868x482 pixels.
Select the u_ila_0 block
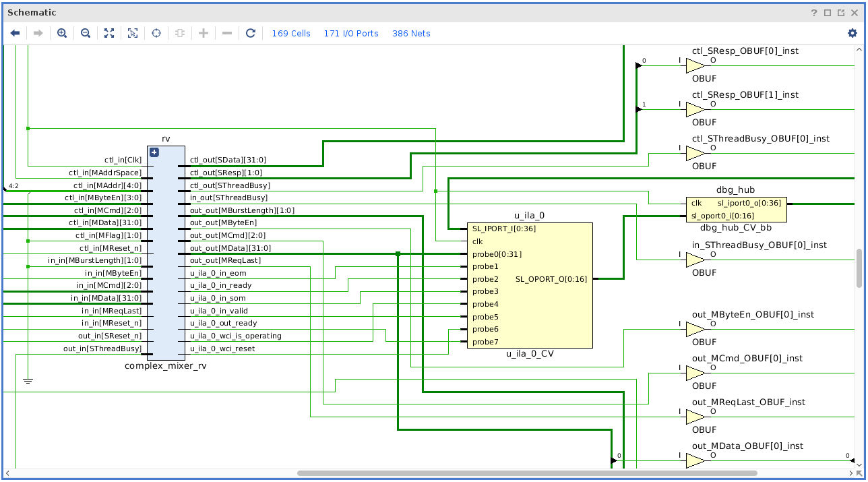click(x=530, y=285)
